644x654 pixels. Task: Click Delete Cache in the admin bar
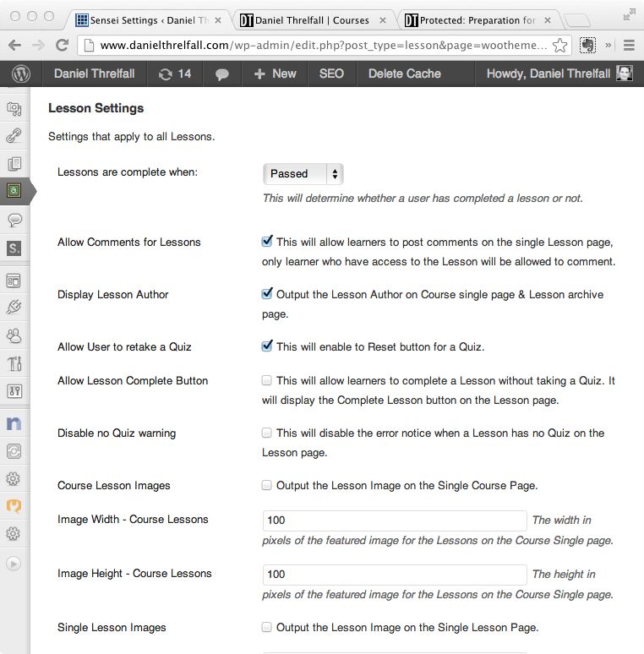pos(405,74)
